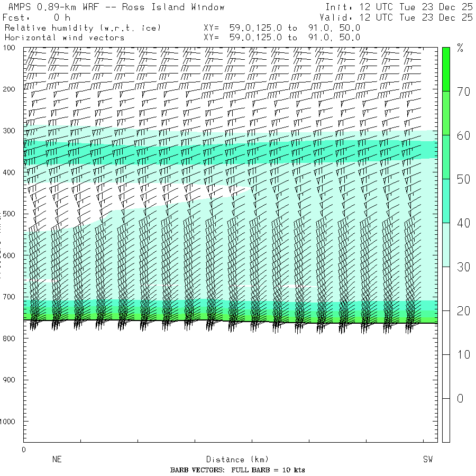Click the colorbar segment between 40 and 50
This screenshot has height=476, width=476.
point(446,200)
